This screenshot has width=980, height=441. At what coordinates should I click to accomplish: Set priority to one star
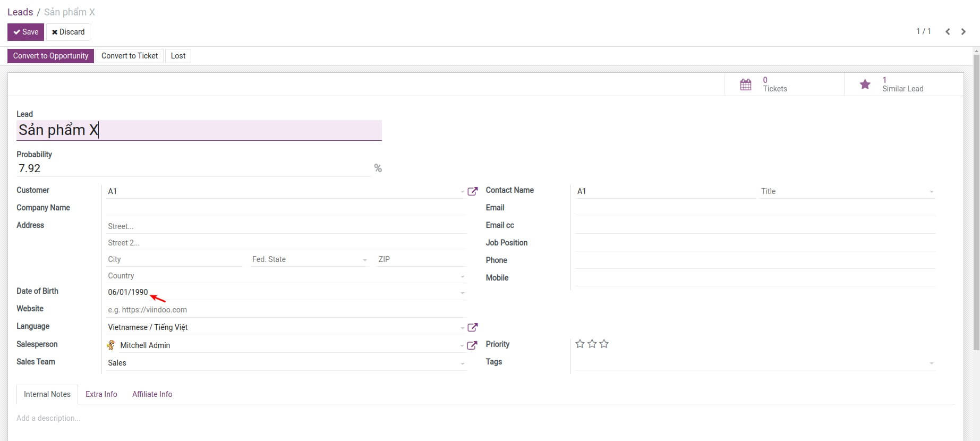point(580,344)
